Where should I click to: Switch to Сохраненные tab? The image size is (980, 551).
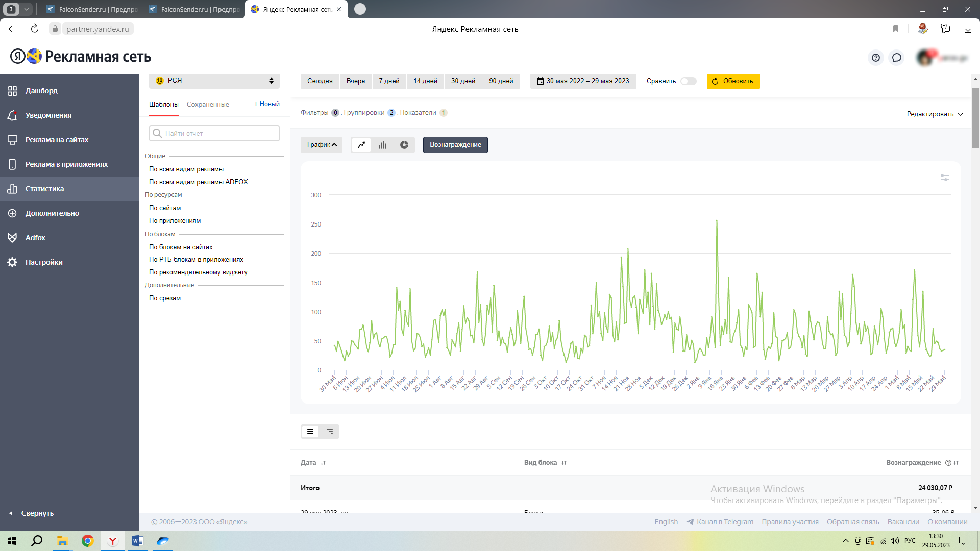[x=208, y=104]
